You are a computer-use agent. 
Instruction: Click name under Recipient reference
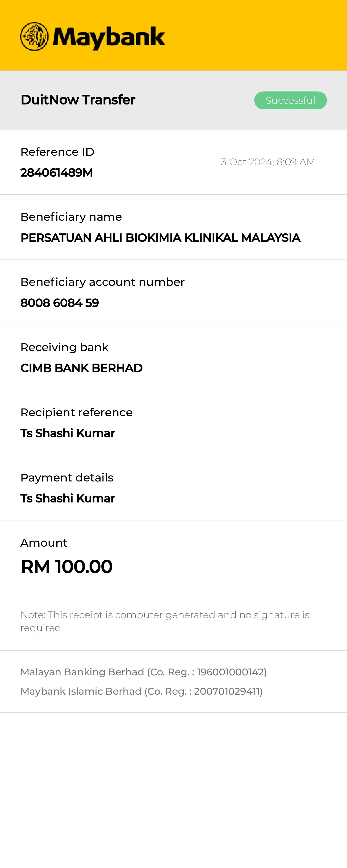68,433
